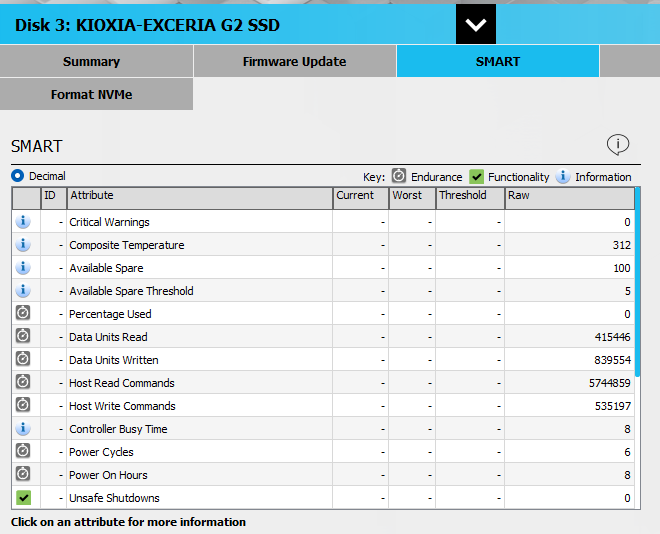
Task: Click info icon for Critical Warnings
Action: 23,221
